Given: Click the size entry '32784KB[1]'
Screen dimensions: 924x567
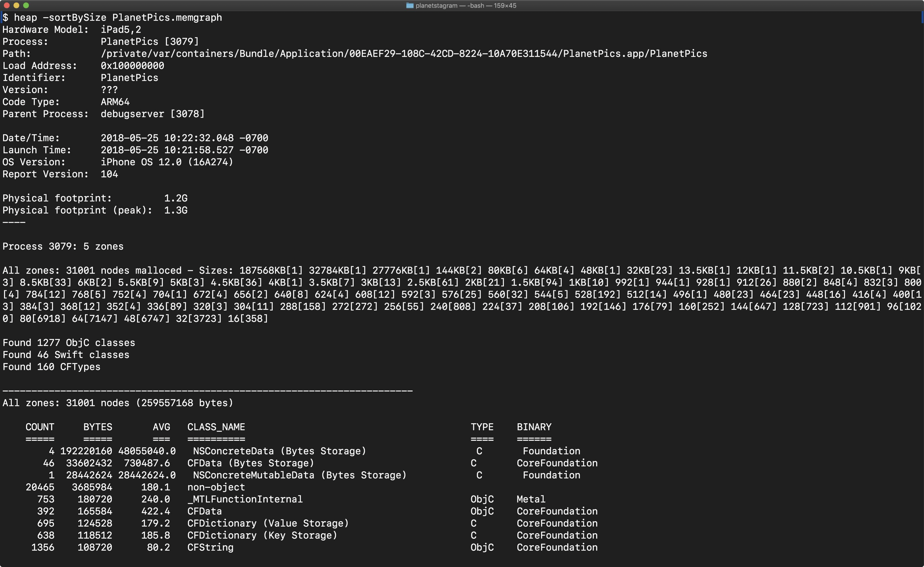Looking at the screenshot, I should point(337,270).
